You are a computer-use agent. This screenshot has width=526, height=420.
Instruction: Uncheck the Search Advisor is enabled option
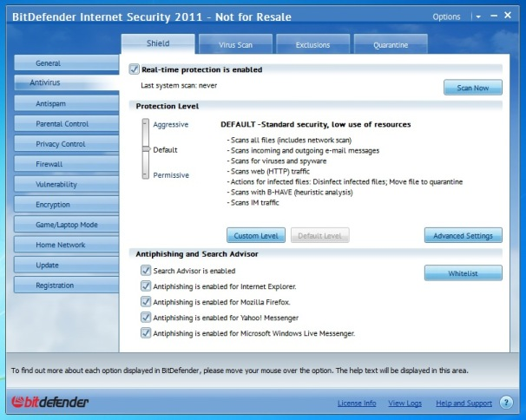(146, 271)
